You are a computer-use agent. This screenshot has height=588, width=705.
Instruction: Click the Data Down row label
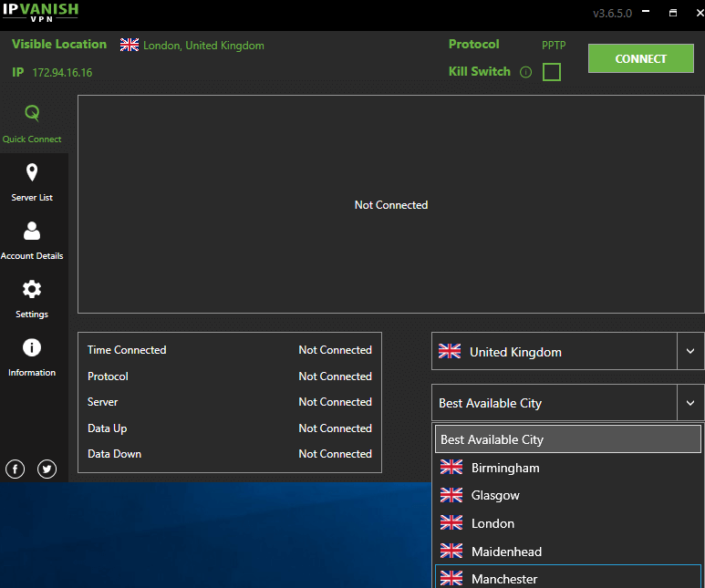(114, 454)
